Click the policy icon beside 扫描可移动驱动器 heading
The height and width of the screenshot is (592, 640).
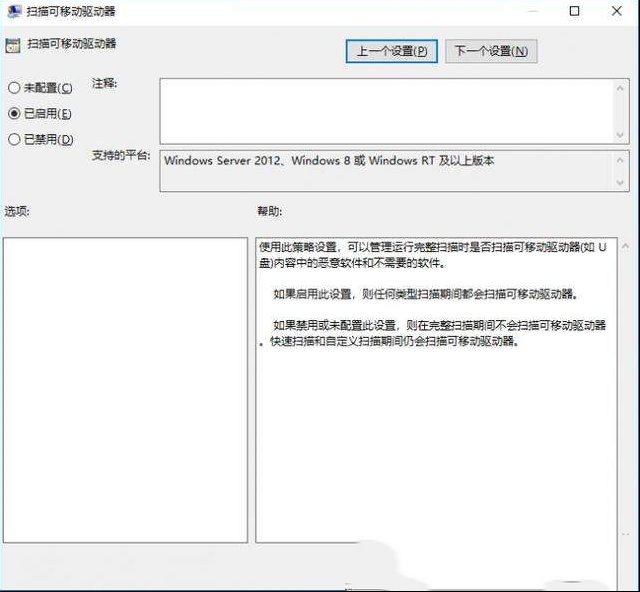(13, 45)
